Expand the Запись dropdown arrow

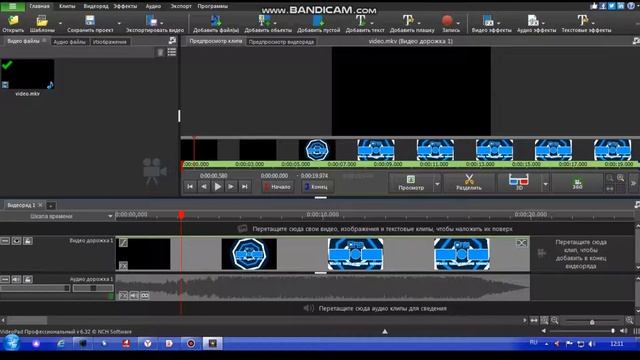coord(458,23)
